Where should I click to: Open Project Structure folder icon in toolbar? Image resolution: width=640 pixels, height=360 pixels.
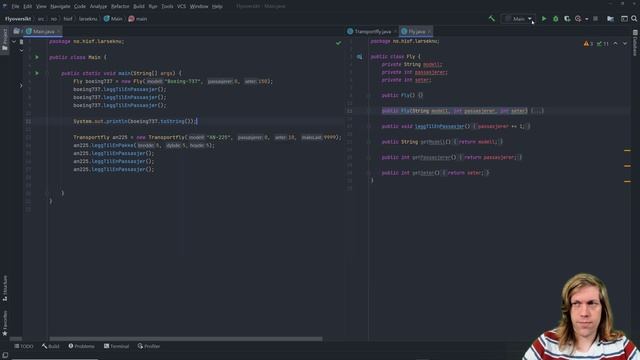click(610, 19)
